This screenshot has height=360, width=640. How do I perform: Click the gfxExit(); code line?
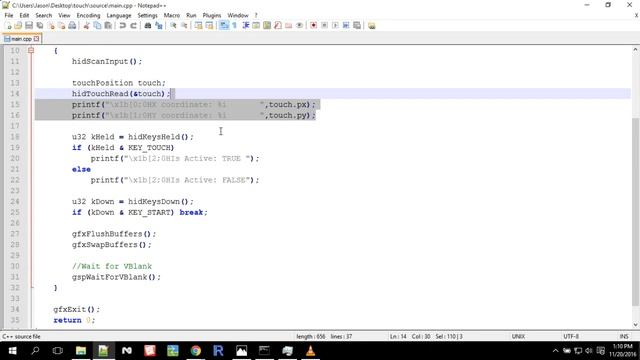point(76,309)
